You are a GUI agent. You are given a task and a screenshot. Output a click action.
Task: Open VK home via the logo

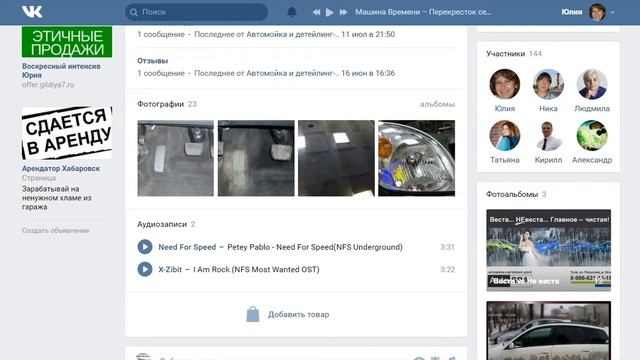pos(32,12)
